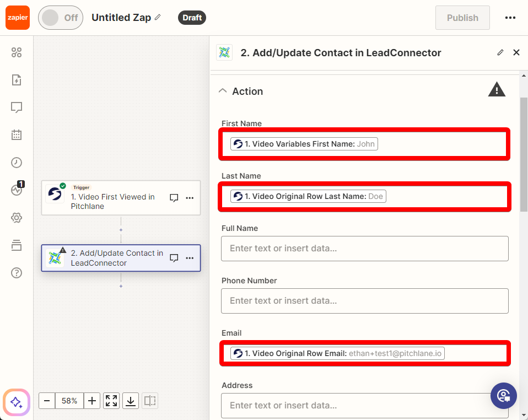Export Zap with download icon

pyautogui.click(x=131, y=401)
